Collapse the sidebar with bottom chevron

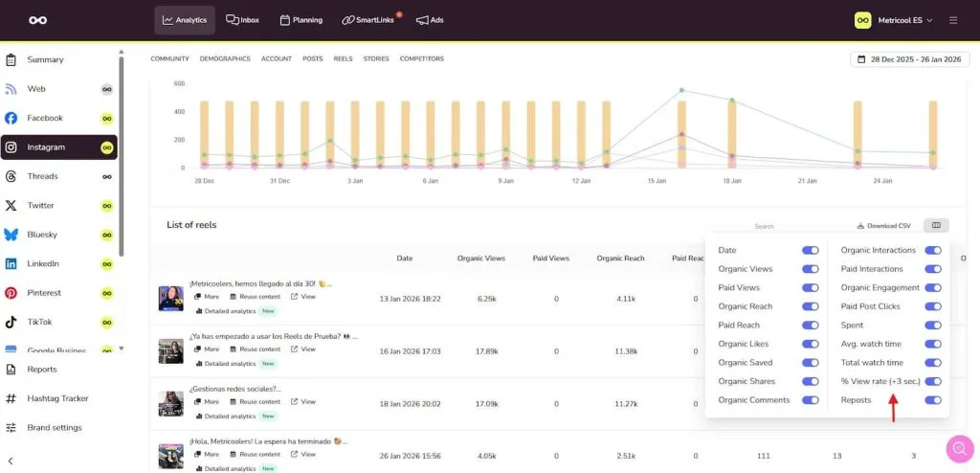(11, 462)
